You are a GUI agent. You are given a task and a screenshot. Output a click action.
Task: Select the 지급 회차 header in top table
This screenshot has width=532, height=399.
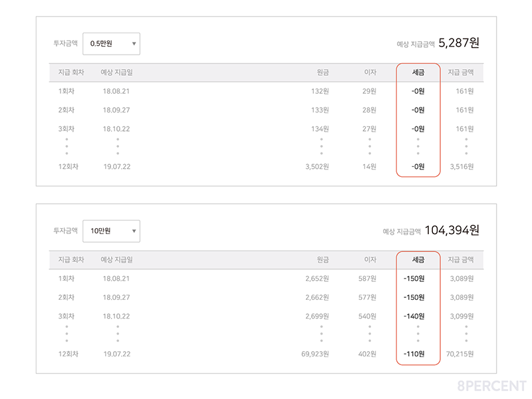69,72
